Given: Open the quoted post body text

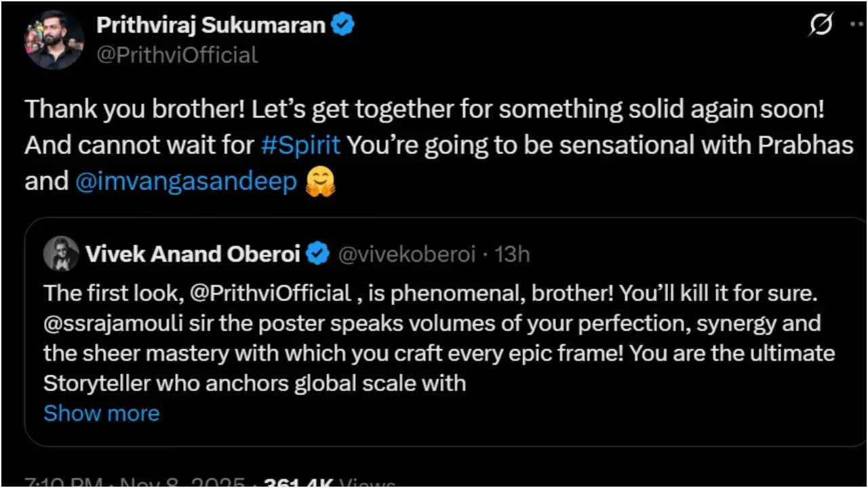Looking at the screenshot, I should [x=434, y=353].
